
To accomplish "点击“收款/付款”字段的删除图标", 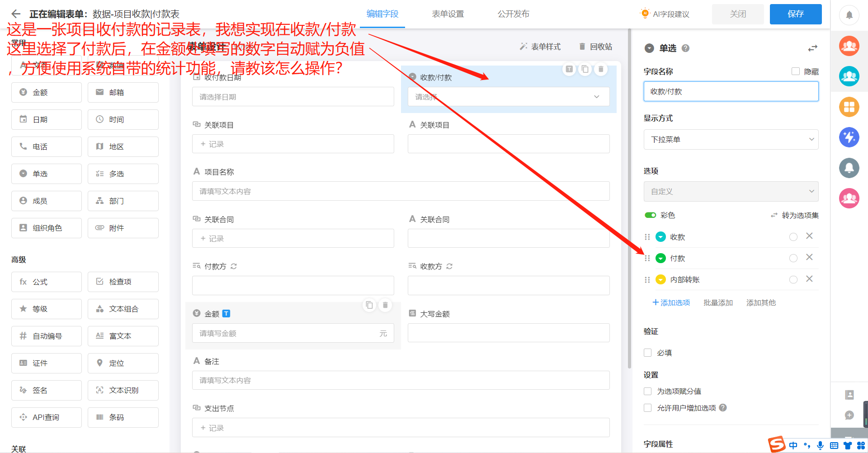I will (x=601, y=69).
